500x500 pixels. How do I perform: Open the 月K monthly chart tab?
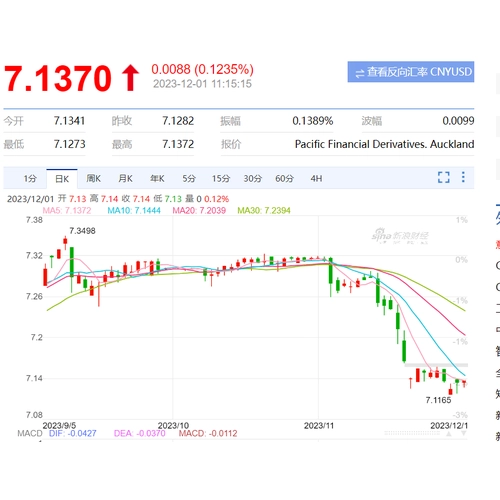point(125,179)
